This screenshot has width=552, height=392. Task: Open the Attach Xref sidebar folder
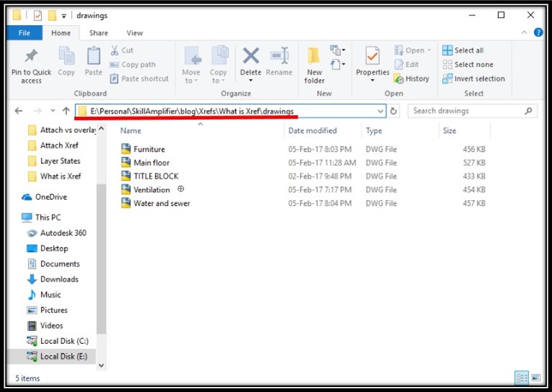pyautogui.click(x=59, y=146)
